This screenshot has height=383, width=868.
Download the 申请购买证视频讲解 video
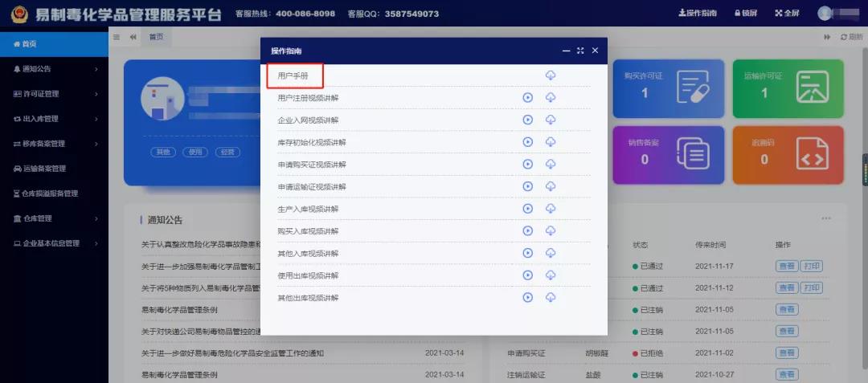pos(551,165)
